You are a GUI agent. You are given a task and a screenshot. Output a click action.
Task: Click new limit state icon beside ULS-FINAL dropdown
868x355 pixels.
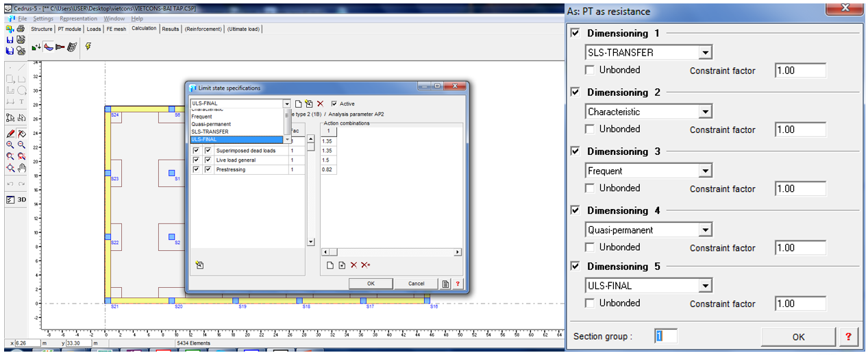298,103
